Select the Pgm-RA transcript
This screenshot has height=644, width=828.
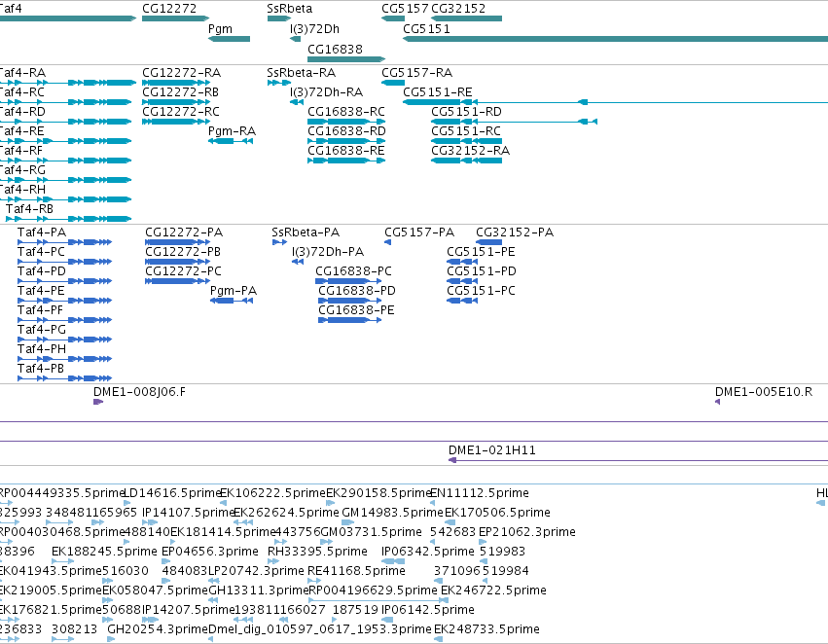[231, 141]
